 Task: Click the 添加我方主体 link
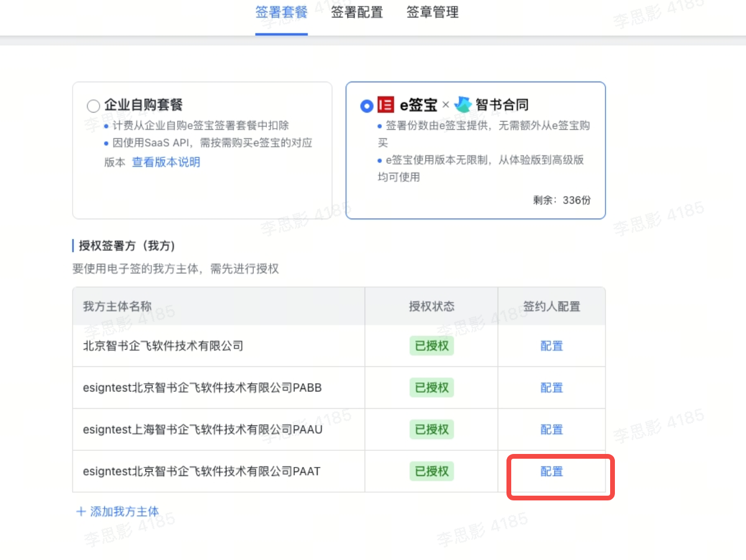click(x=125, y=511)
